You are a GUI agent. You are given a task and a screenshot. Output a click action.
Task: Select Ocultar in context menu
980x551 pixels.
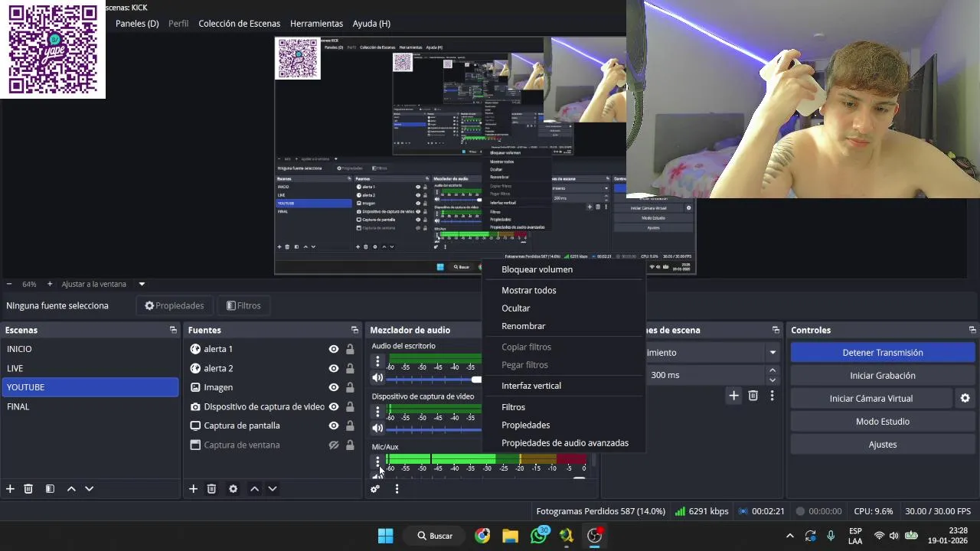point(564,308)
